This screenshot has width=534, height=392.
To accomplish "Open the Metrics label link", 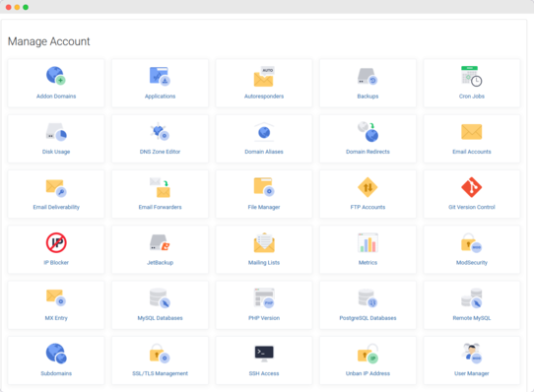I will pyautogui.click(x=367, y=263).
